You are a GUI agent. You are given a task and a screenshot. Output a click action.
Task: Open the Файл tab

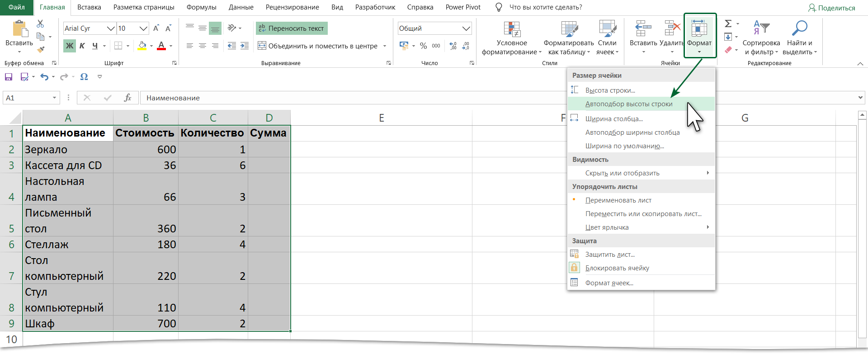[17, 7]
